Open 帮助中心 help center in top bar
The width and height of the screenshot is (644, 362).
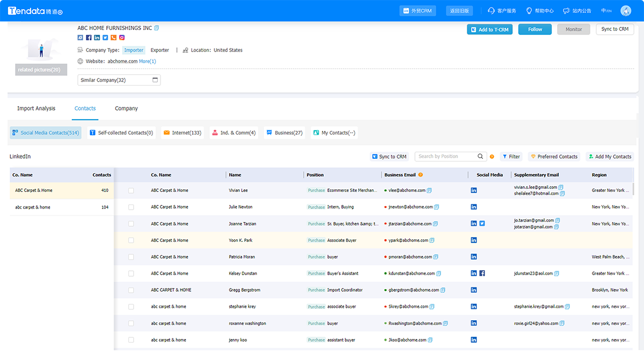point(539,11)
